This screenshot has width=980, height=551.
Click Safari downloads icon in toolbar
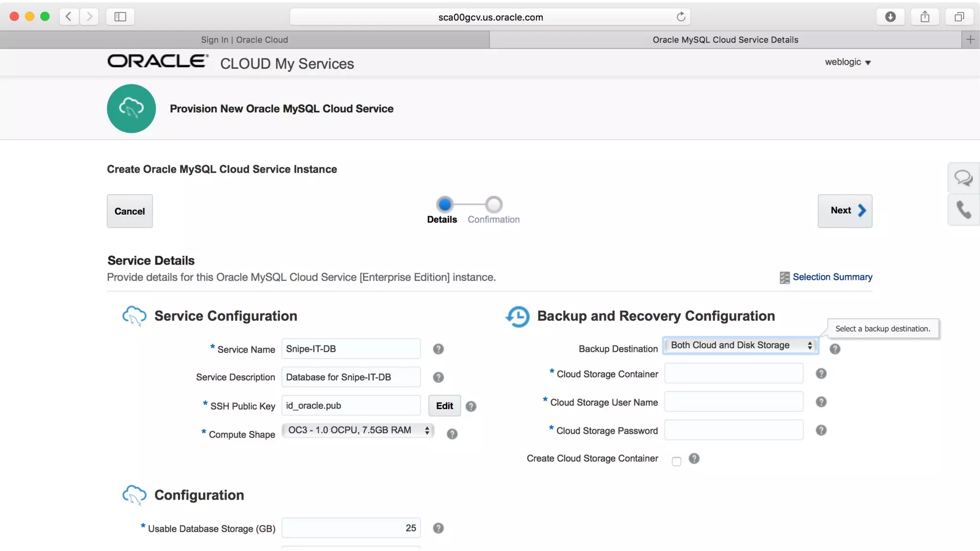click(x=890, y=17)
